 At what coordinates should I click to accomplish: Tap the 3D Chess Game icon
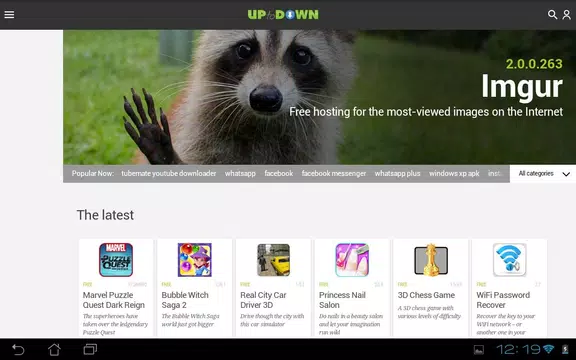click(431, 260)
